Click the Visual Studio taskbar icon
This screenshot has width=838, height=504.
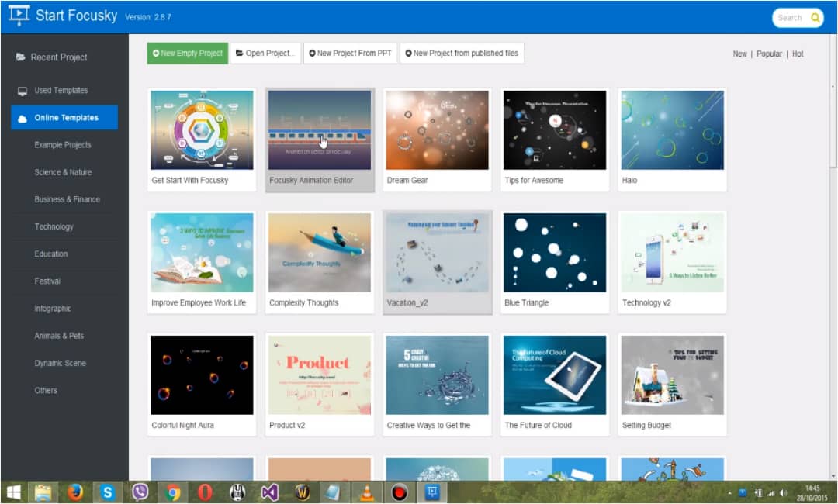pos(269,492)
